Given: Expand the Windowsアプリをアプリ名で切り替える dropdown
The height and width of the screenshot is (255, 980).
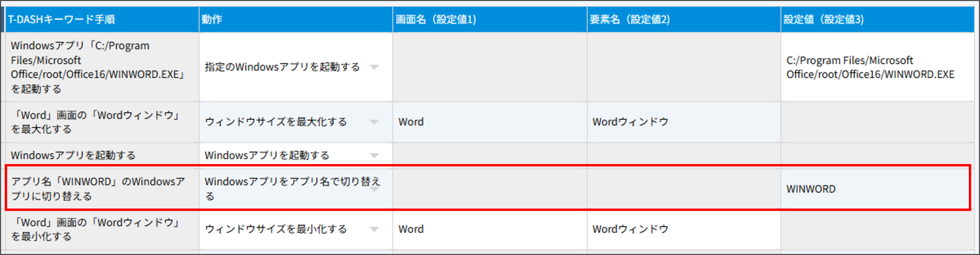Looking at the screenshot, I should tap(374, 189).
